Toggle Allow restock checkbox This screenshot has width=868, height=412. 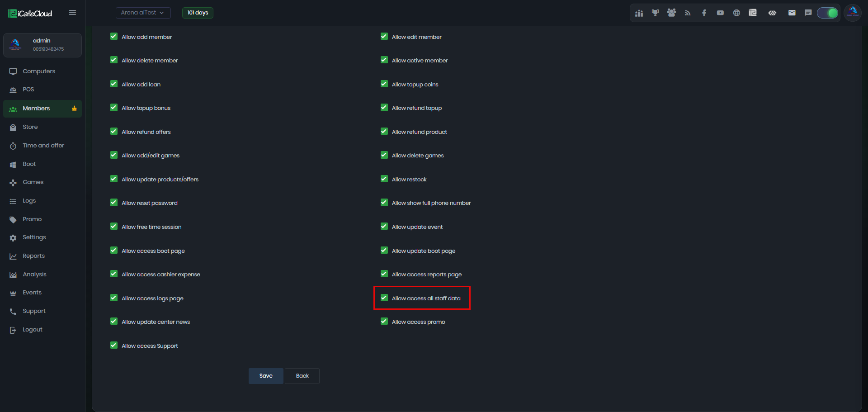384,179
